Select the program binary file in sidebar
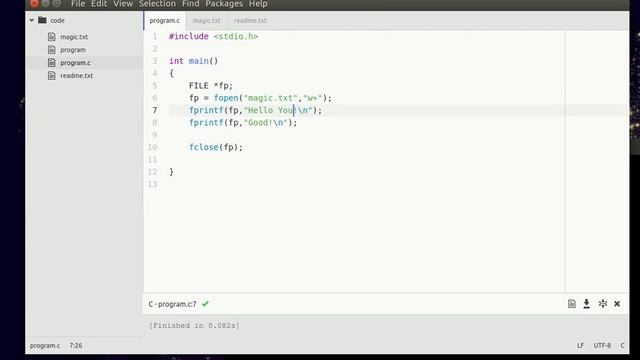 point(73,50)
